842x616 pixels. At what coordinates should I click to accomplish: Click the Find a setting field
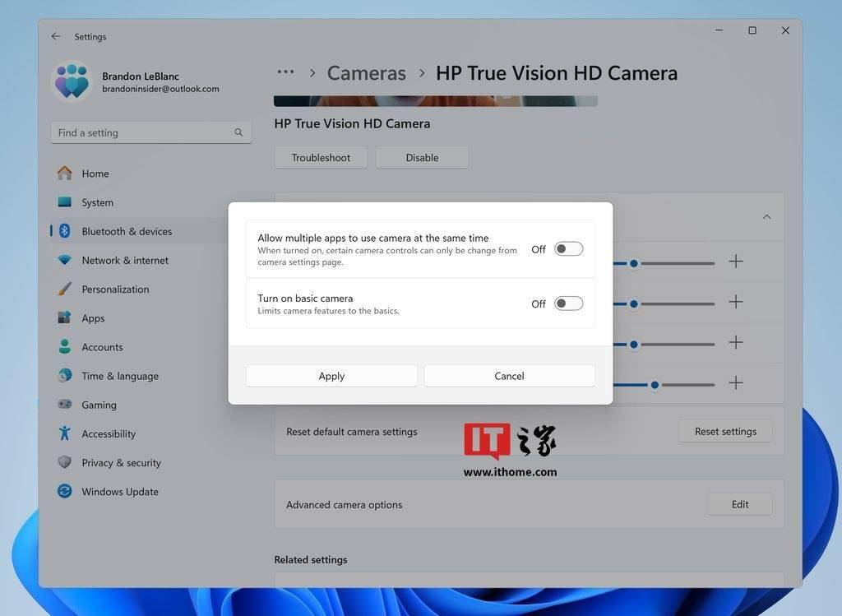click(151, 132)
